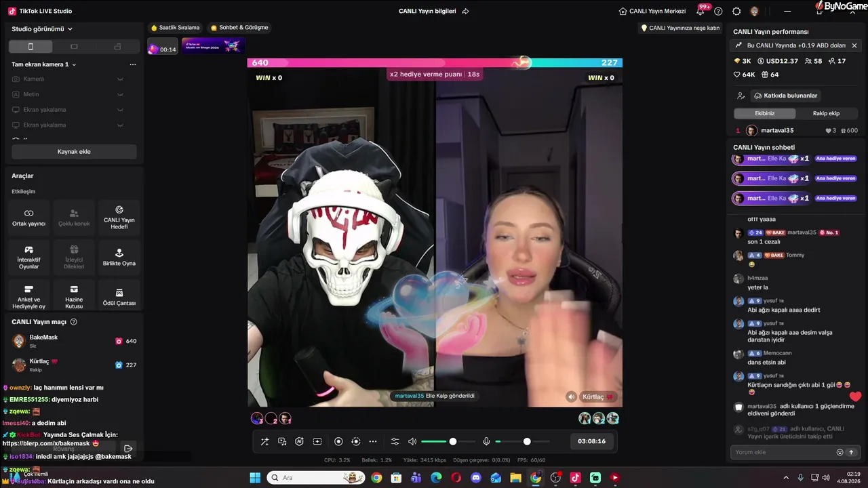Toggle visibility of the Metin source
Screen dimensions: 868x488
(x=120, y=94)
